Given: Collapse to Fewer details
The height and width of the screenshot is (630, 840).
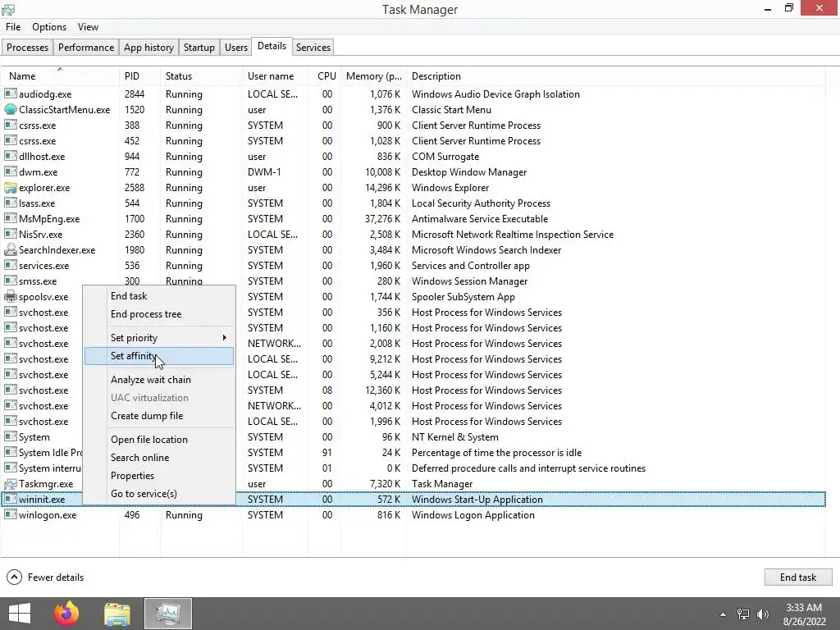Looking at the screenshot, I should coord(45,577).
